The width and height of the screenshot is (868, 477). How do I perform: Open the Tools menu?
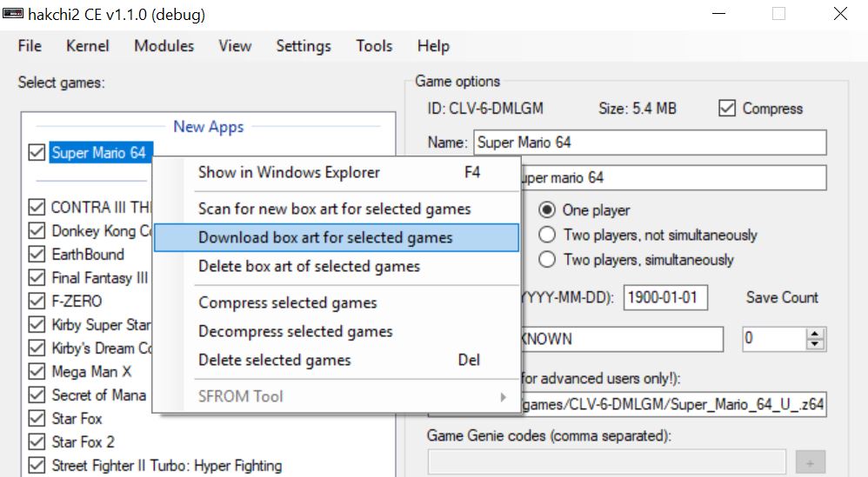point(374,46)
